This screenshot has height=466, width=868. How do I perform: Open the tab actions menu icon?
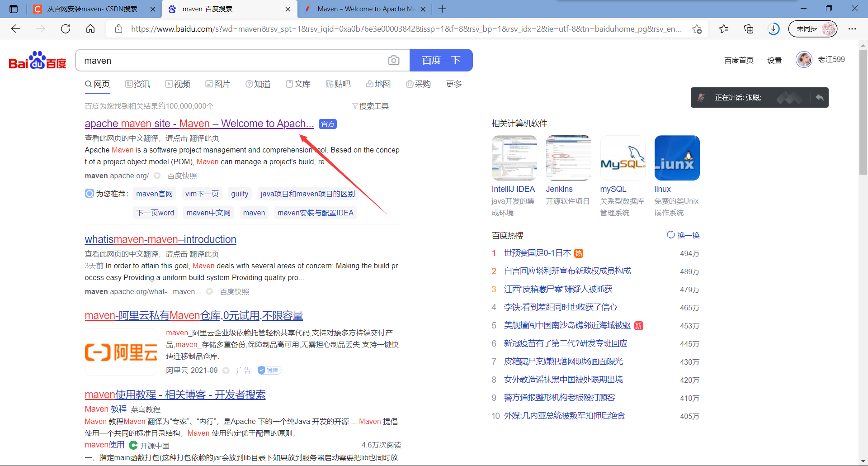[x=14, y=9]
